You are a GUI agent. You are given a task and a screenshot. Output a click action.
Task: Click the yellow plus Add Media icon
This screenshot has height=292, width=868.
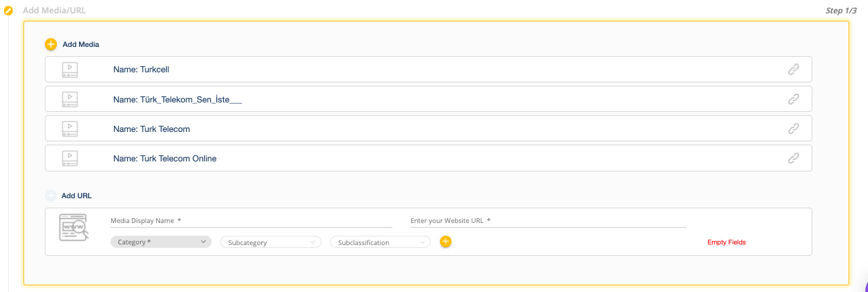pos(51,44)
